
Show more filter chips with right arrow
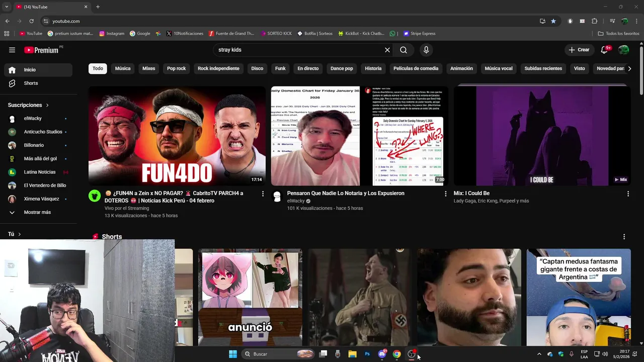coord(629,68)
